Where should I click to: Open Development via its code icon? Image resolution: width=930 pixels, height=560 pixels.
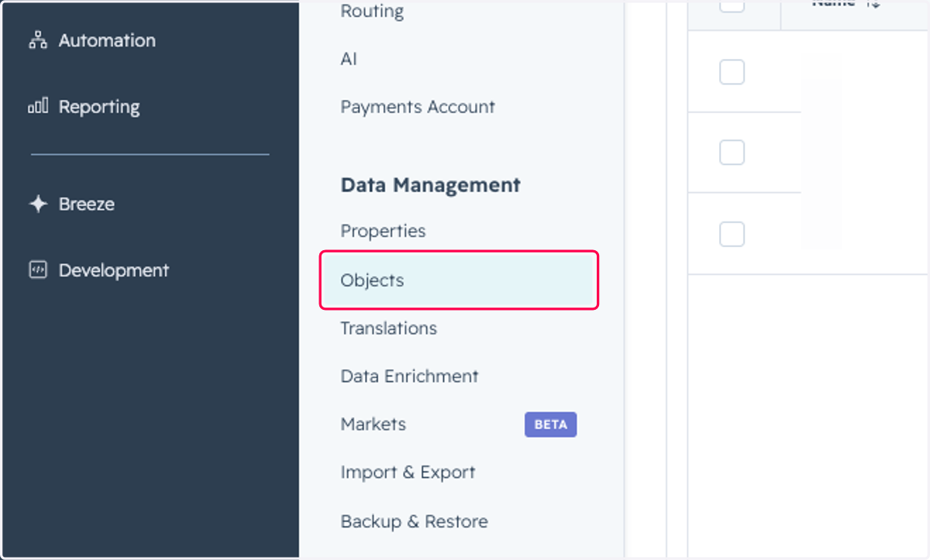click(38, 270)
